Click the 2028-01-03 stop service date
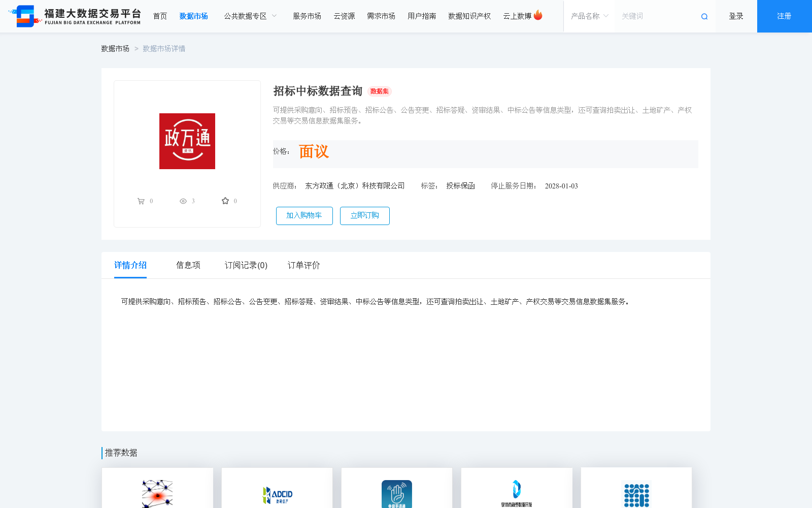 [561, 186]
